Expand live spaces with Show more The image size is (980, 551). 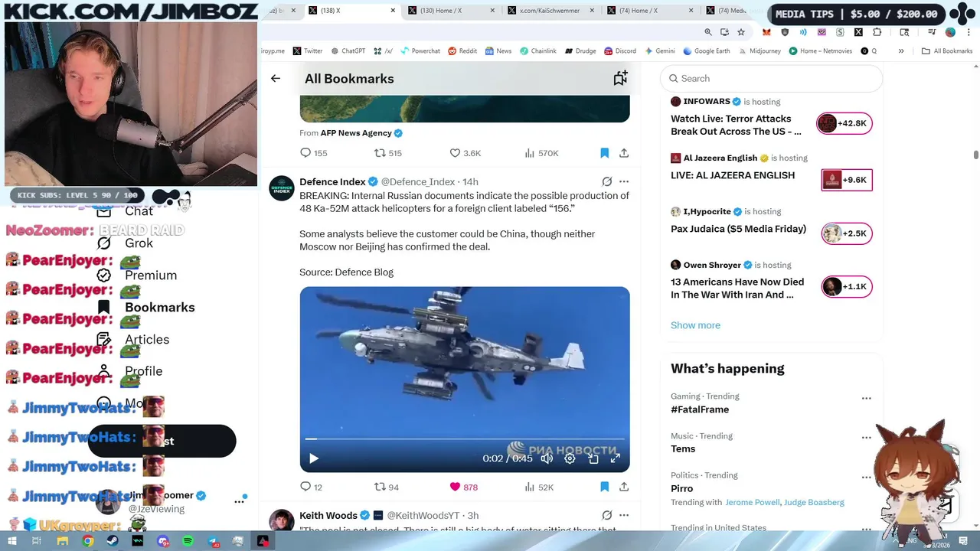(695, 325)
